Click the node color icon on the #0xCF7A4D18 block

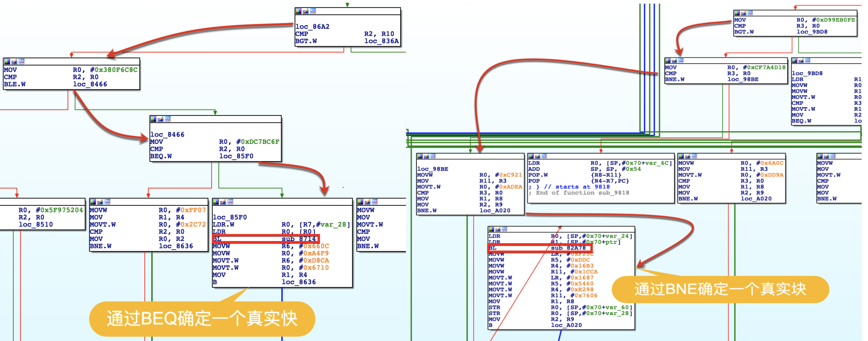point(668,61)
